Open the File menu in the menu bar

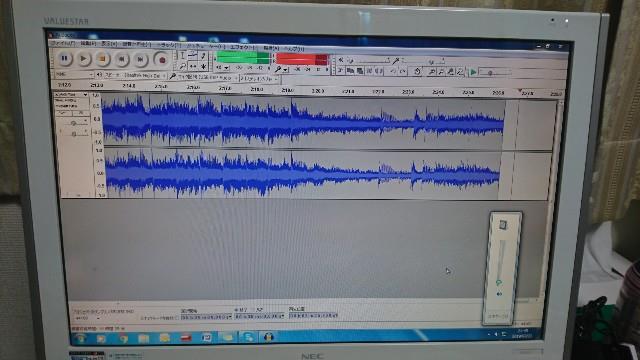point(63,42)
